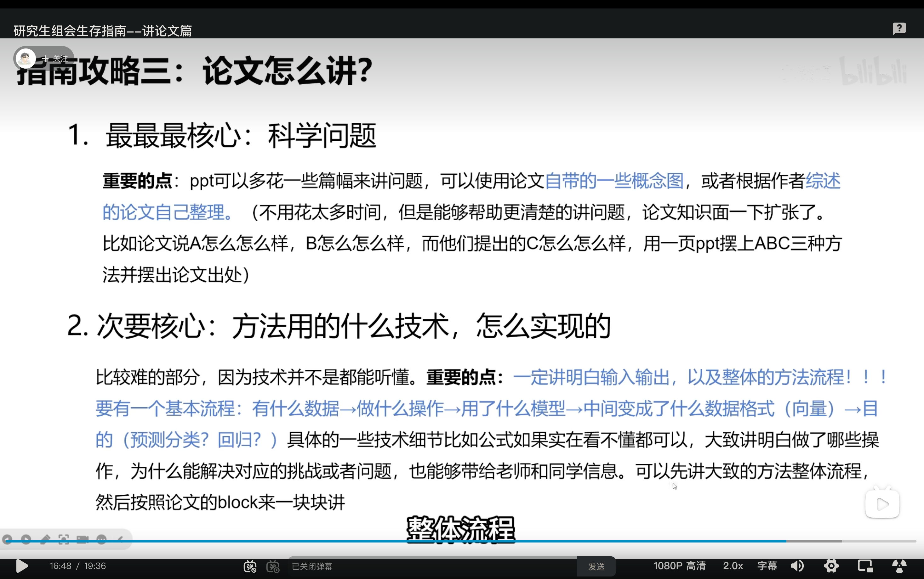Click the screenshot capture frame icon

(64, 539)
